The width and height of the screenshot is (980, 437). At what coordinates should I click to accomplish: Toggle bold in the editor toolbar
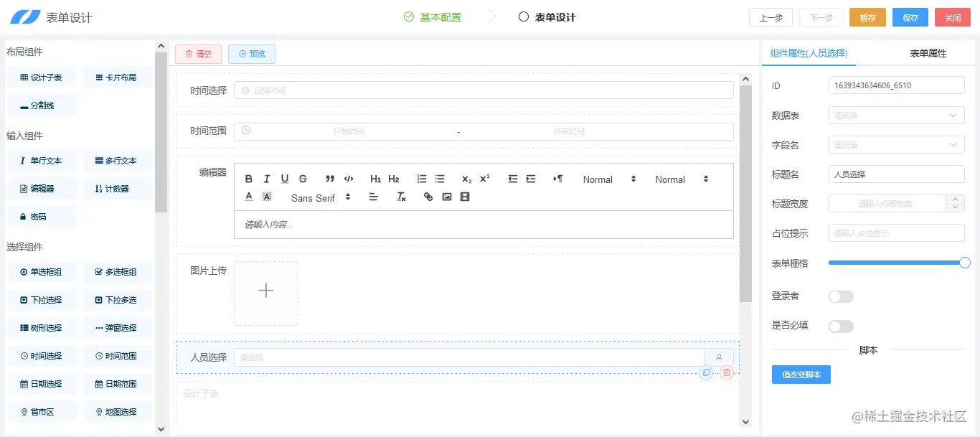click(249, 179)
